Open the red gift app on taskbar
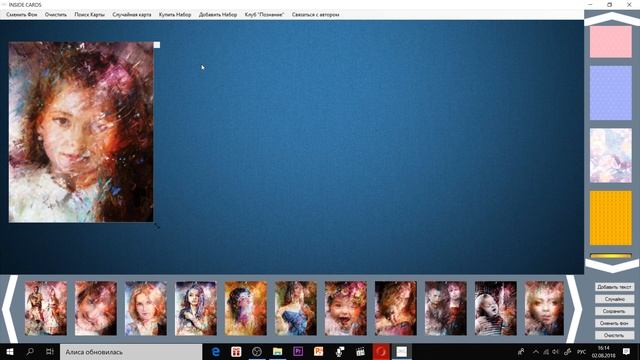Screen dimensions: 640x360 (236, 352)
